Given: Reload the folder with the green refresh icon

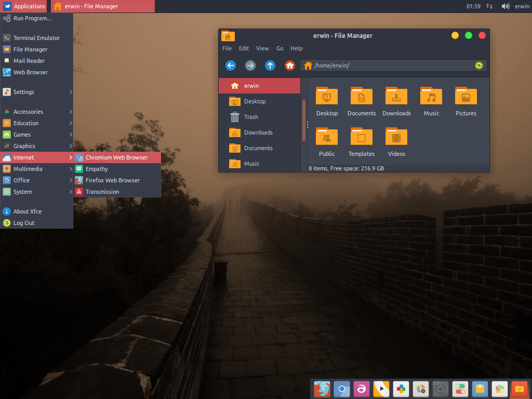Looking at the screenshot, I should point(478,65).
